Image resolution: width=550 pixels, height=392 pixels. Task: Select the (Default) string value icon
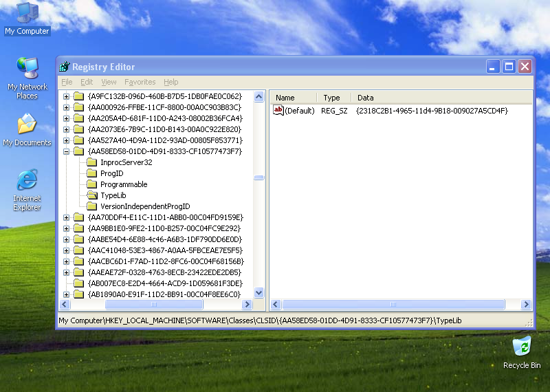pos(278,111)
